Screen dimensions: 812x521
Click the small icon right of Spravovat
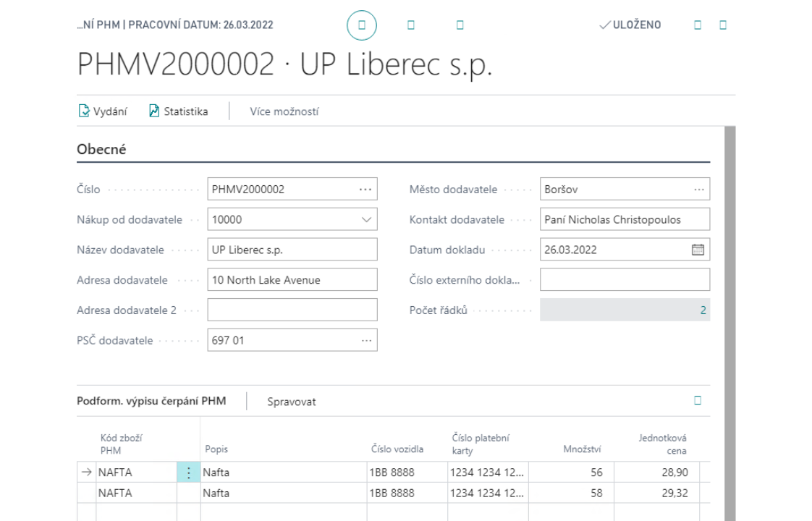click(x=698, y=400)
